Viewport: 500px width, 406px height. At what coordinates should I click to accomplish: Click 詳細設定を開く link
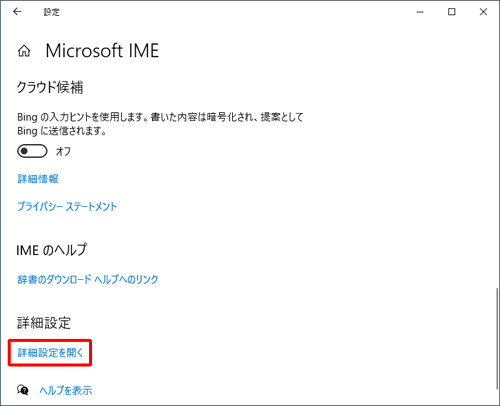pyautogui.click(x=50, y=353)
